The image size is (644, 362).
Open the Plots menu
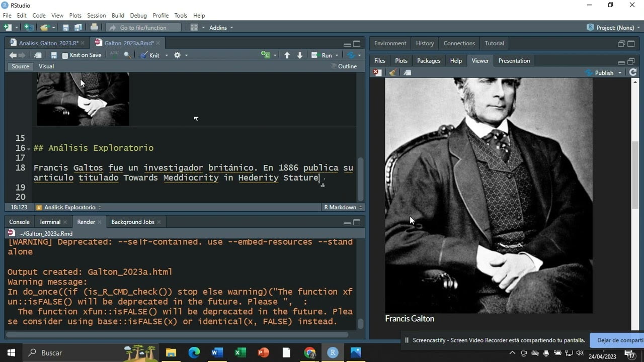75,16
